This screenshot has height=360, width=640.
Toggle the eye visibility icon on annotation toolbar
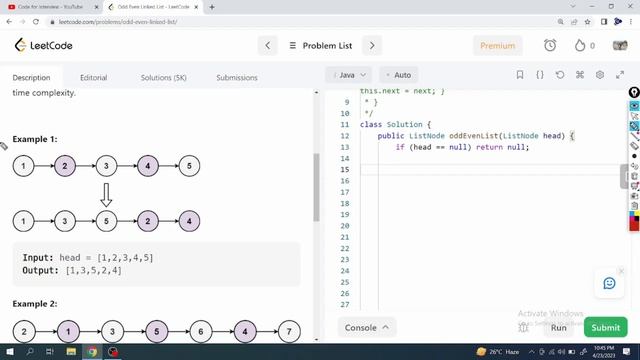click(634, 106)
